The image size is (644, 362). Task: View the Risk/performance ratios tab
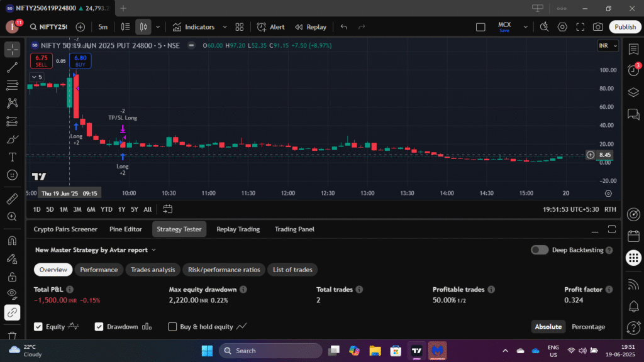[x=224, y=270]
